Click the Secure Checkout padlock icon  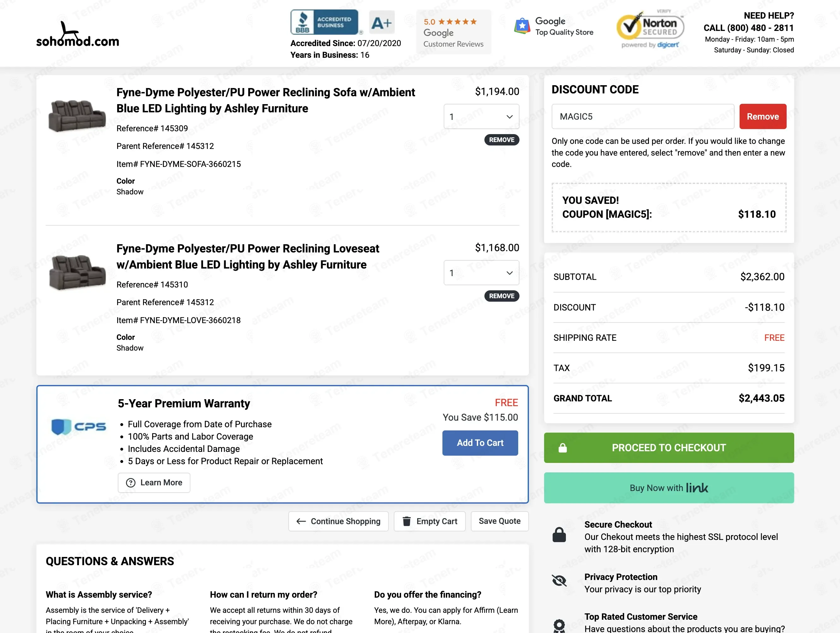[x=559, y=535]
